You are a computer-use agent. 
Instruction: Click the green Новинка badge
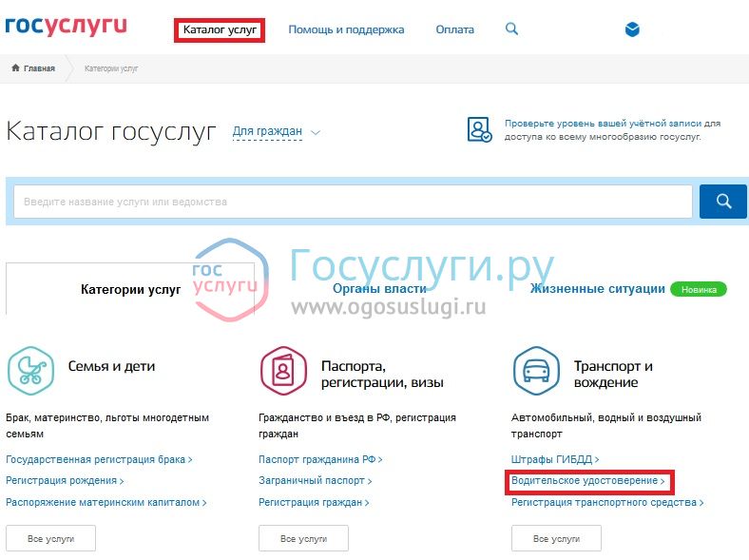pos(699,289)
